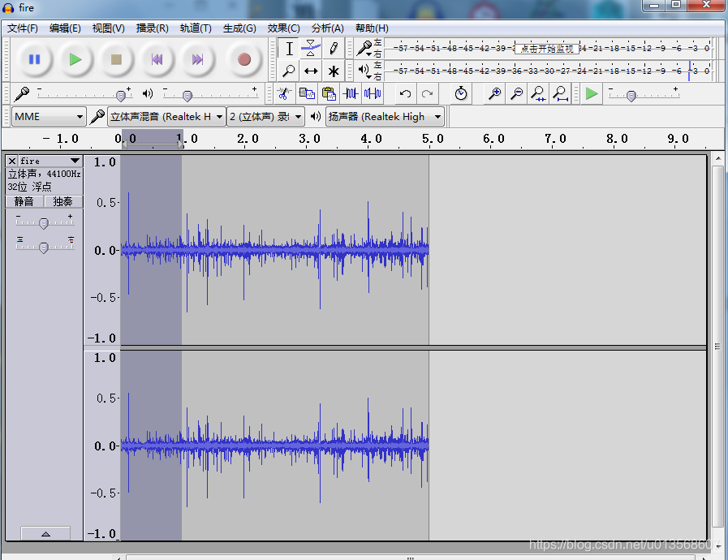Open the 分析(A) menu
Viewport: 728px width, 560px height.
point(327,28)
